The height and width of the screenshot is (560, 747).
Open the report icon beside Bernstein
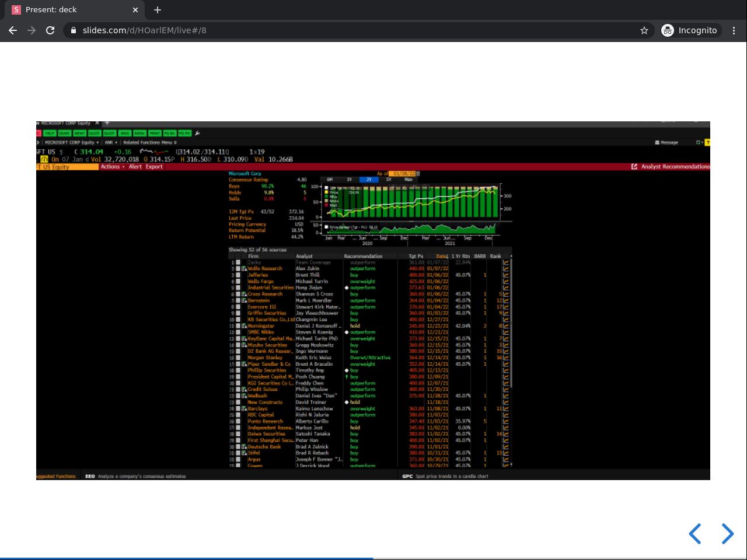(x=245, y=301)
